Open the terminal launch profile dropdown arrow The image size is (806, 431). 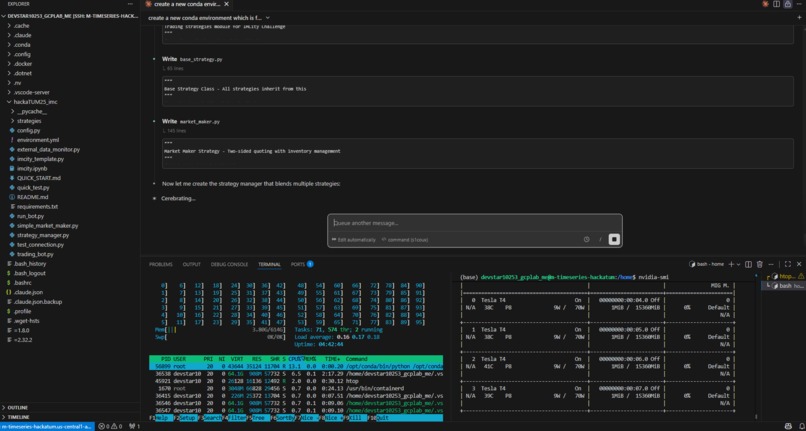[738, 264]
